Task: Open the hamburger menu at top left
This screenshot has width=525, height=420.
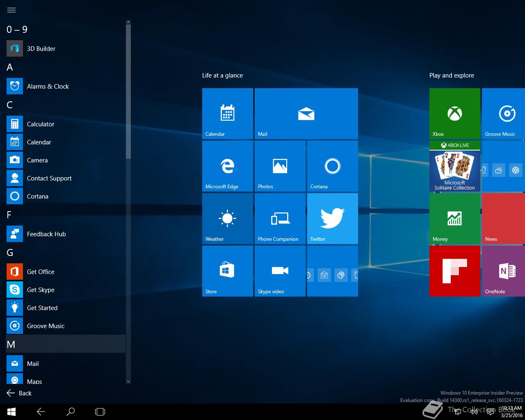Action: click(x=11, y=10)
